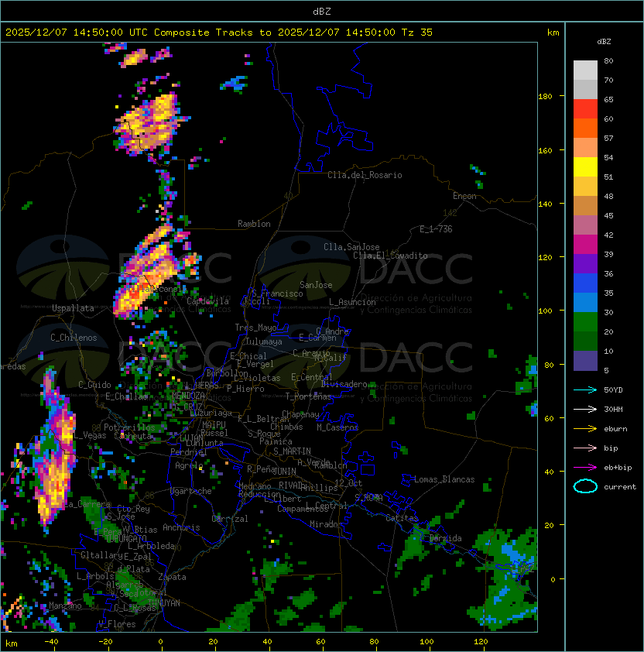This screenshot has height=652, width=644.
Task: Select the red swatch between 65 and 60
Action: point(585,109)
